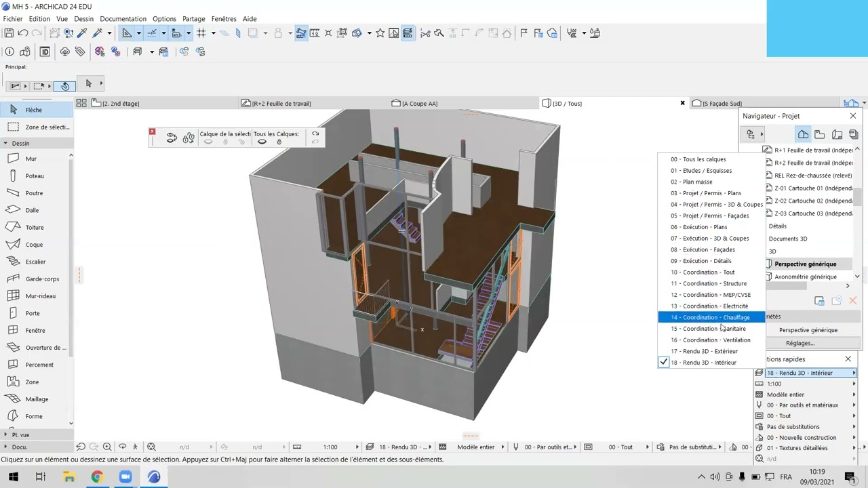
Task: Open the Documentation menu
Action: coord(123,19)
